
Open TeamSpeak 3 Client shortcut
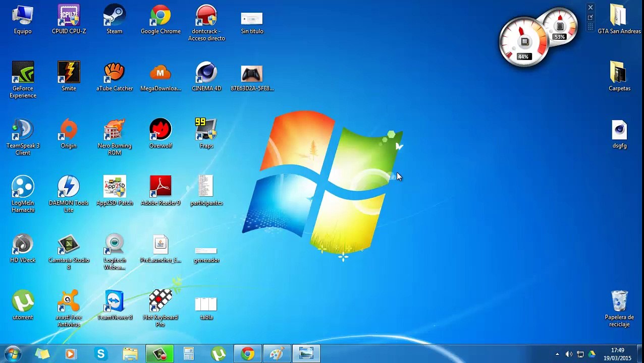click(23, 137)
